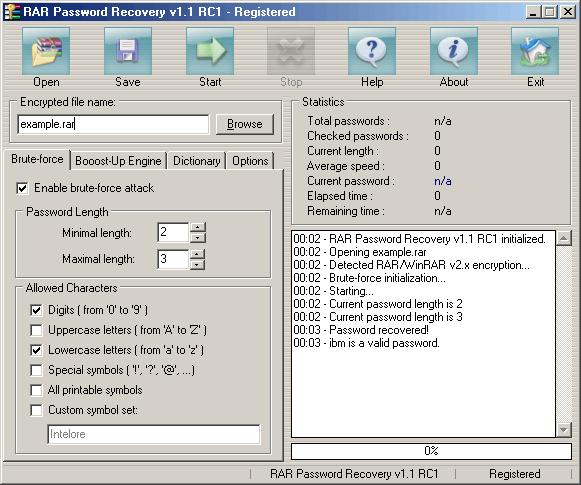Click the app key icon in title bar
581x485 pixels.
coord(12,12)
